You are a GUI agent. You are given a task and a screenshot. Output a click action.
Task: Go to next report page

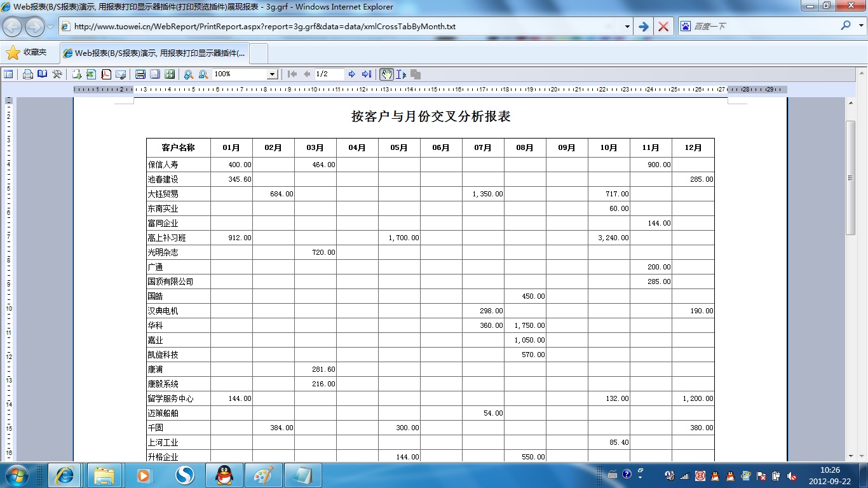[352, 74]
